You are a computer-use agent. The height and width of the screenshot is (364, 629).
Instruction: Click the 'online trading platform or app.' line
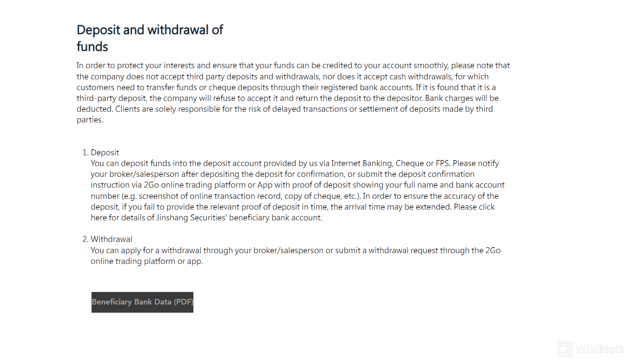[147, 261]
